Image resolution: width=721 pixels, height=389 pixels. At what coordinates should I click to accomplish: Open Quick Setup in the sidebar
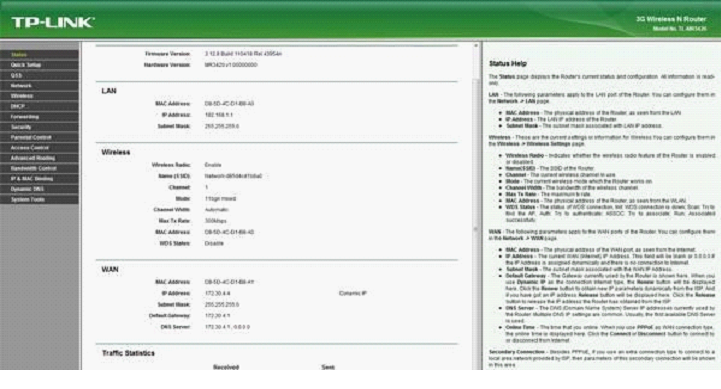coord(39,65)
